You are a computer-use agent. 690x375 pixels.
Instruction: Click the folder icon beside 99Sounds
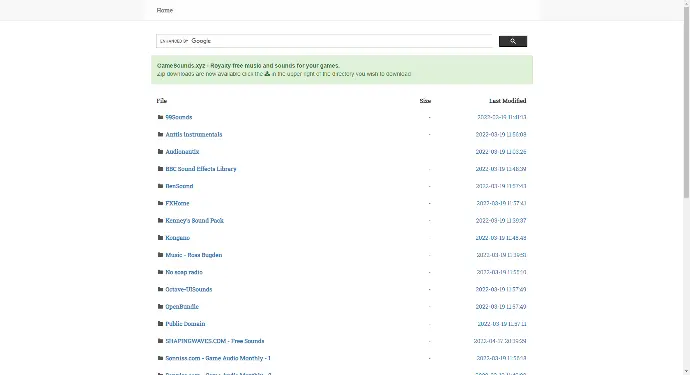coord(160,117)
